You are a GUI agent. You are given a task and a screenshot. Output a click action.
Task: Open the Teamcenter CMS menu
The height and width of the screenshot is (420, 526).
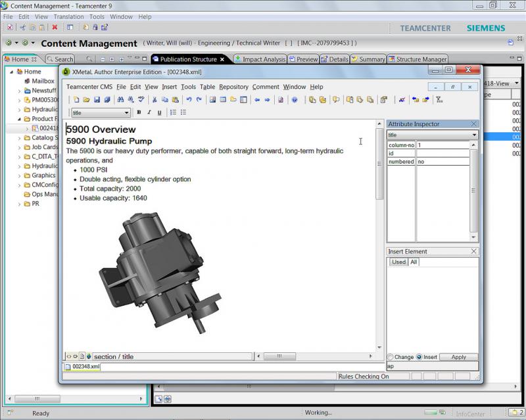click(x=89, y=87)
